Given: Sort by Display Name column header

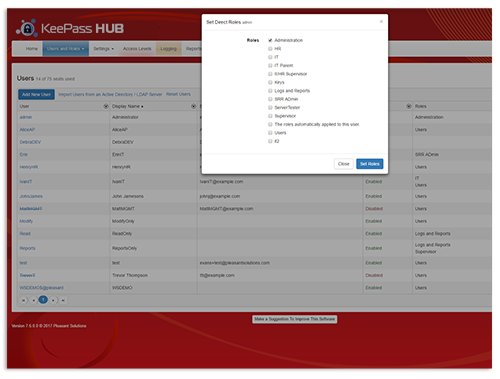Looking at the screenshot, I should (x=128, y=106).
